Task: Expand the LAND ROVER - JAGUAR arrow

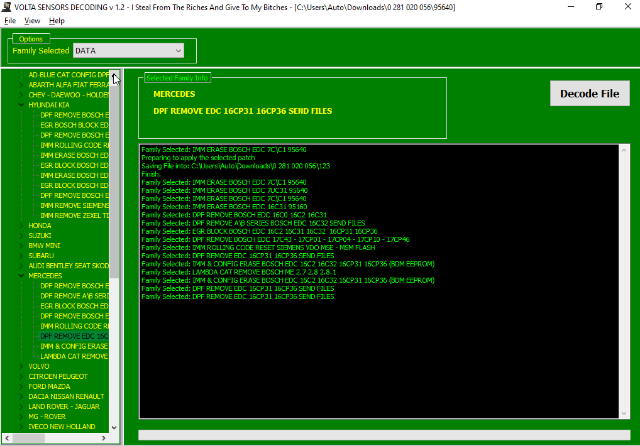Action: coord(21,407)
